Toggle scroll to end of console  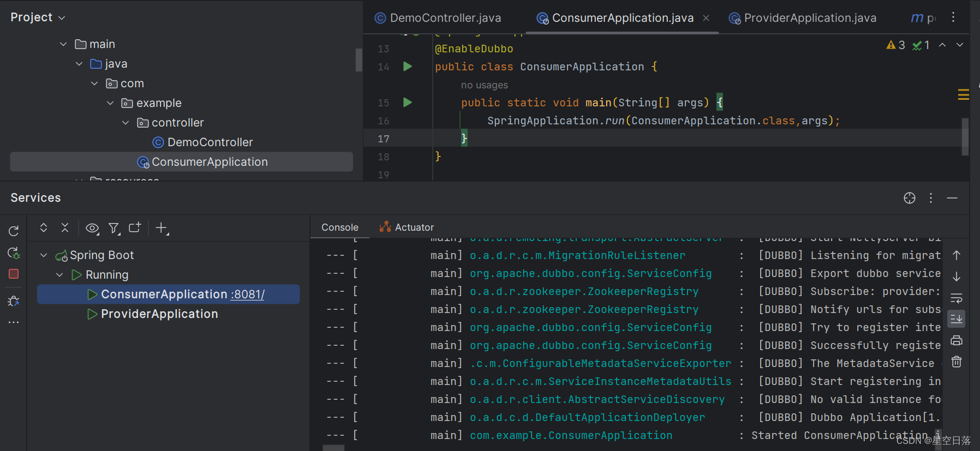pyautogui.click(x=957, y=319)
